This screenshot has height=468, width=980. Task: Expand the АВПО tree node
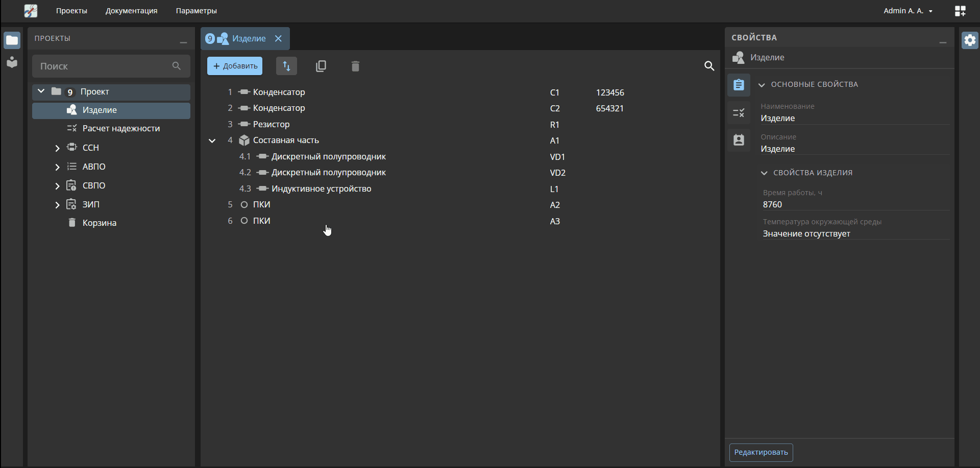click(x=57, y=167)
